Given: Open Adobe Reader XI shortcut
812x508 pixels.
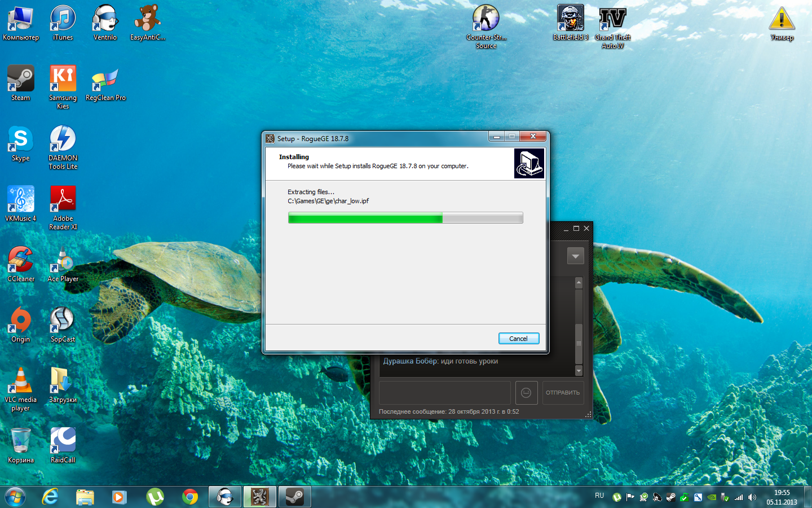Looking at the screenshot, I should coord(63,208).
